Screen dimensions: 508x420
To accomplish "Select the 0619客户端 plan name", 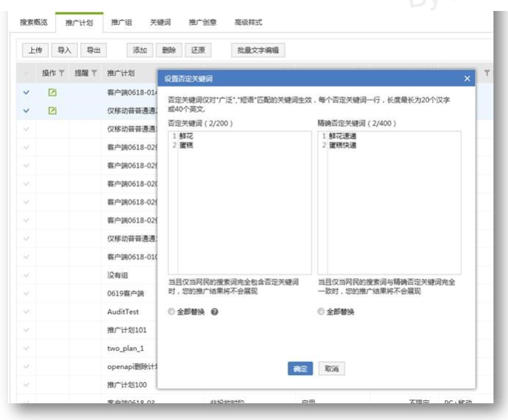I will 126,293.
